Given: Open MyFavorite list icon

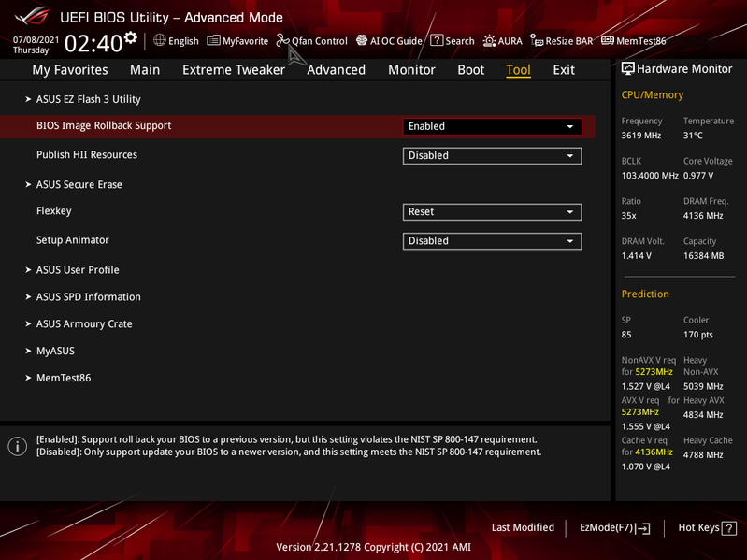Looking at the screenshot, I should tap(213, 40).
